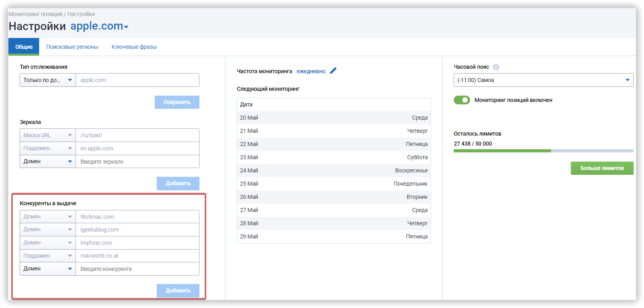Click the 29 Май date row
This screenshot has width=644, height=308.
tap(334, 236)
